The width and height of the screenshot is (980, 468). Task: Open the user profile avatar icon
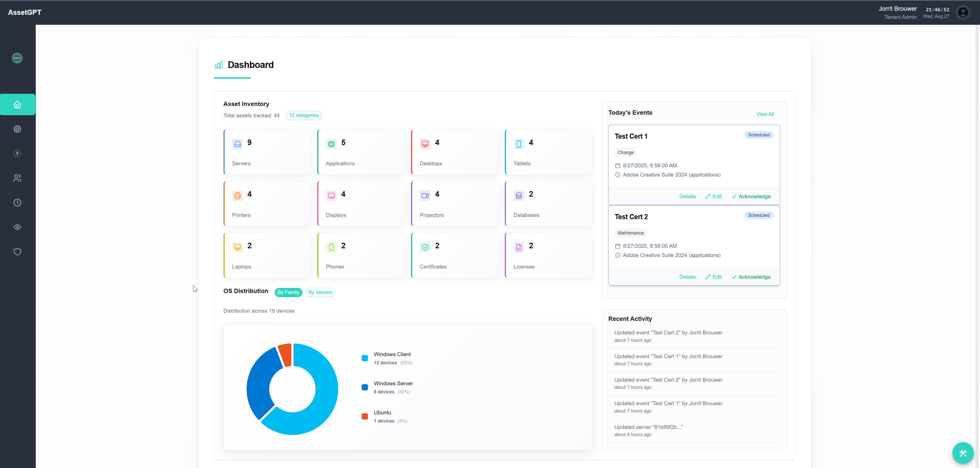click(x=963, y=13)
